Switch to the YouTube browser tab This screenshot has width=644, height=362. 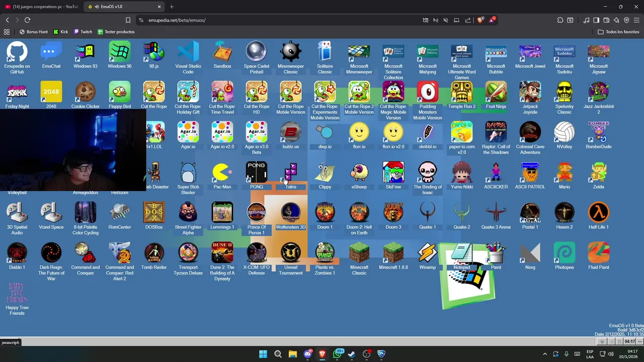click(x=42, y=7)
